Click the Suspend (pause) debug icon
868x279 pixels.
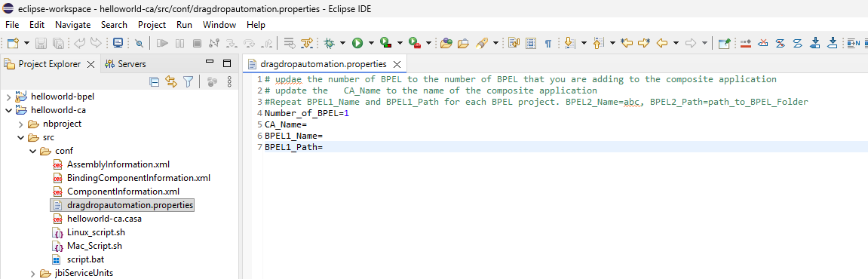click(179, 43)
